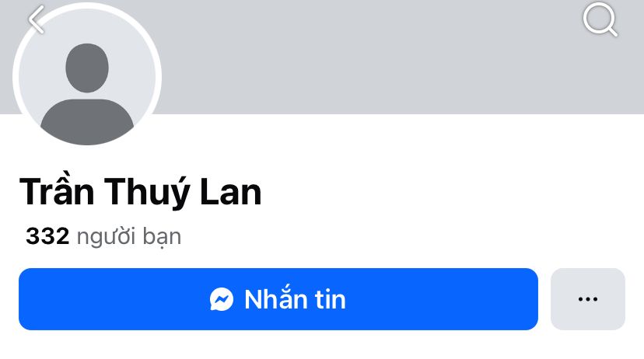The image size is (644, 359).
Task: Open the 332 người bạn friends list
Action: click(x=103, y=237)
